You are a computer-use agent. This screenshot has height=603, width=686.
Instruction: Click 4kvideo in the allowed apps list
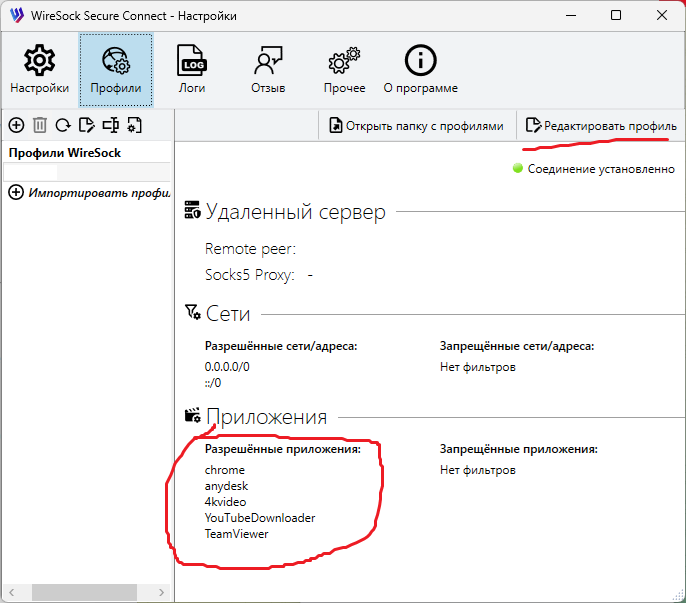click(x=225, y=501)
